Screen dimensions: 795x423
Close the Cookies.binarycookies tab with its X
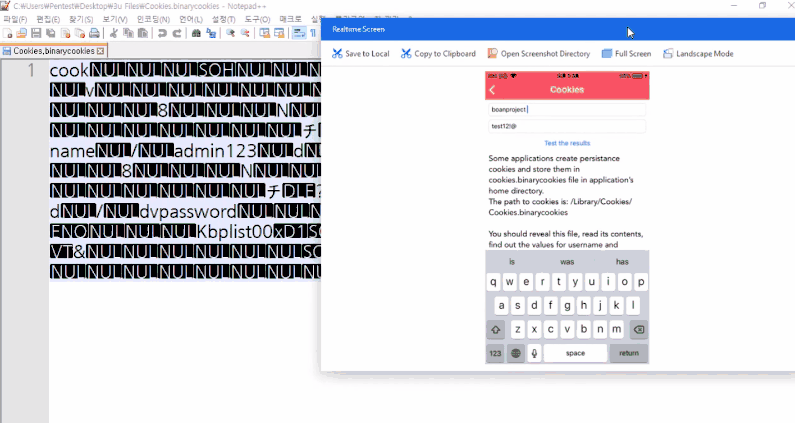[100, 51]
